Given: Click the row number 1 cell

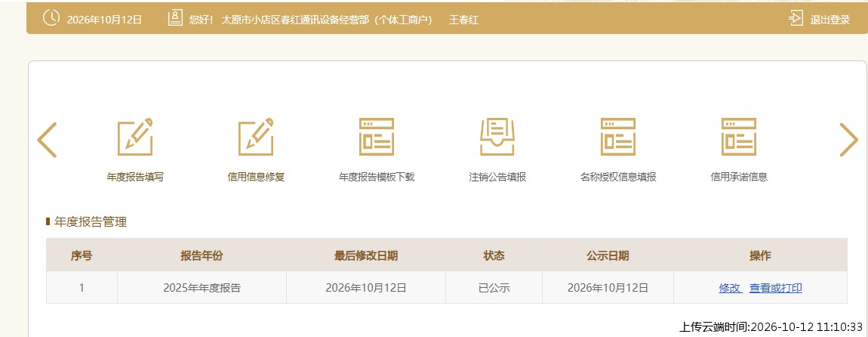Looking at the screenshot, I should pyautogui.click(x=82, y=288).
